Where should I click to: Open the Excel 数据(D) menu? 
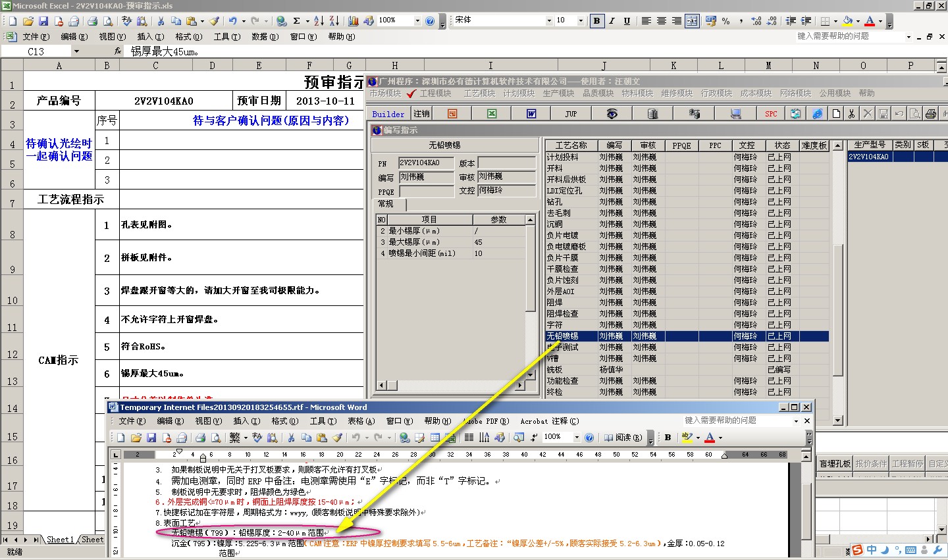coord(265,37)
